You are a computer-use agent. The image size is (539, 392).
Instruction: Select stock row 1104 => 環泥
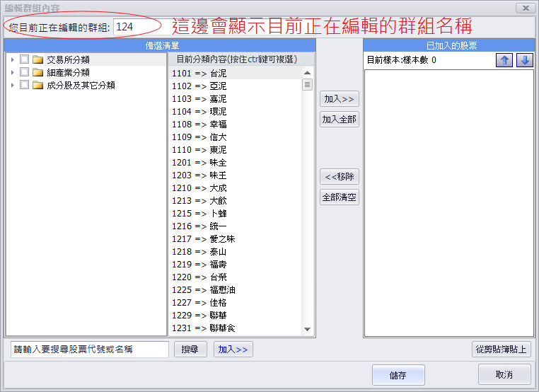[236, 111]
